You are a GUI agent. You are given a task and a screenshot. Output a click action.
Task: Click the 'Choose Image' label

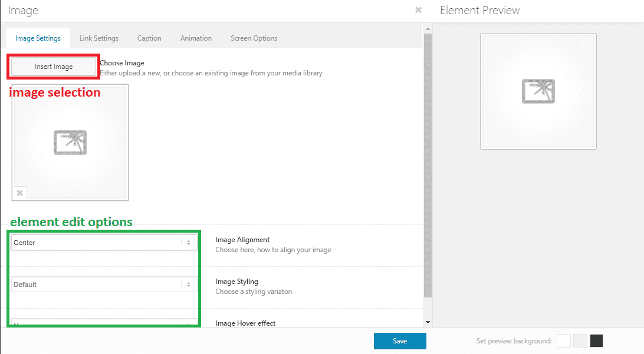[122, 63]
